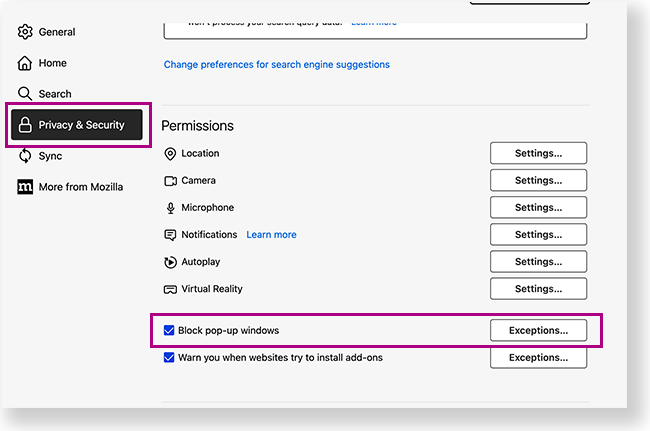Image resolution: width=650 pixels, height=431 pixels.
Task: Click the Sync arrows icon
Action: tap(25, 156)
